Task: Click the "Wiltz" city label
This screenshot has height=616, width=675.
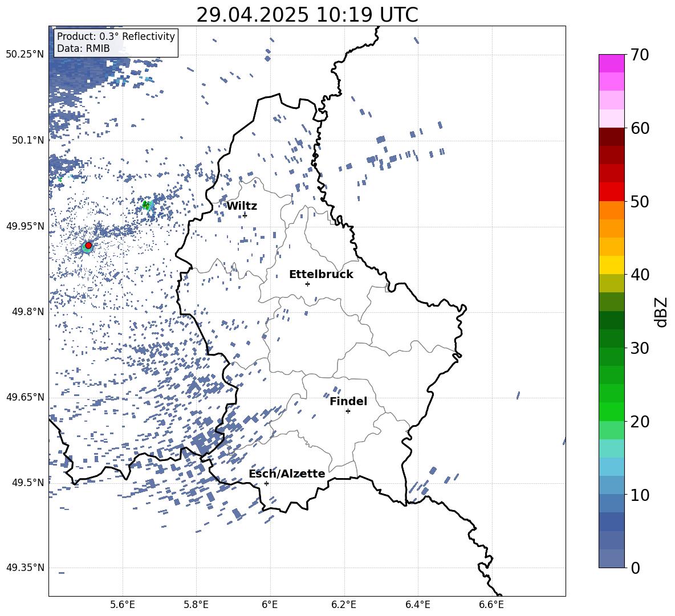Action: pyautogui.click(x=242, y=206)
